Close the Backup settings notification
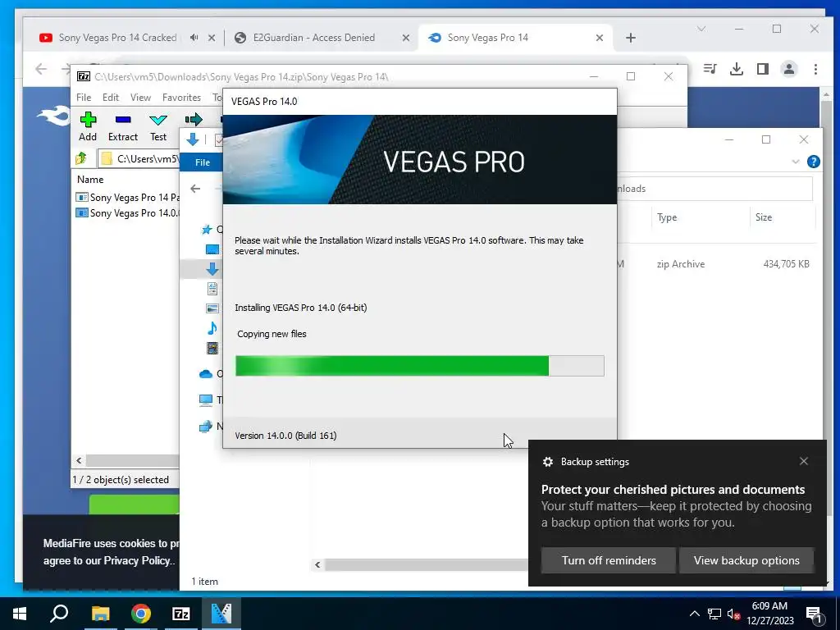840x630 pixels. pos(804,461)
